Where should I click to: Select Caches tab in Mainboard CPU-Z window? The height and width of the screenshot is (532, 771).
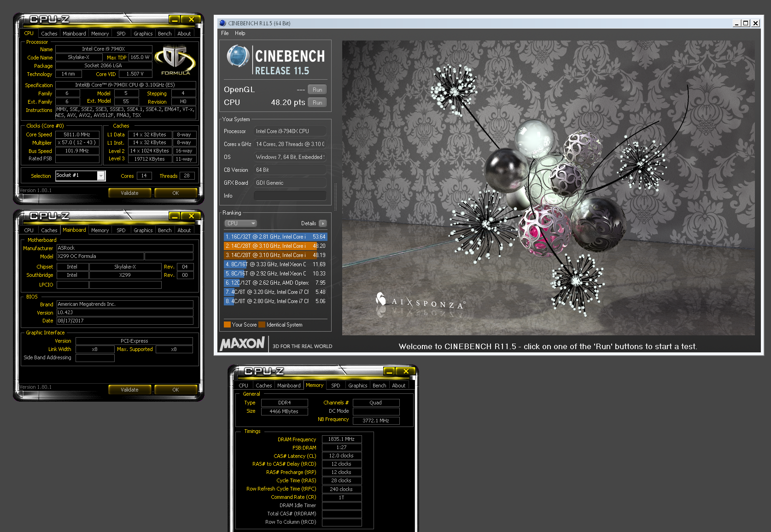click(49, 230)
